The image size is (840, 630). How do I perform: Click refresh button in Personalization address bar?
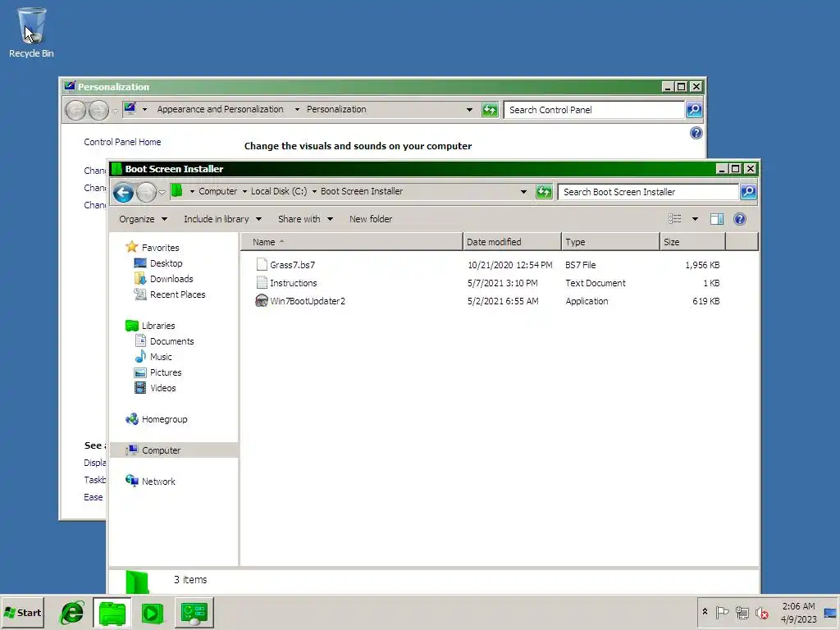pyautogui.click(x=490, y=110)
